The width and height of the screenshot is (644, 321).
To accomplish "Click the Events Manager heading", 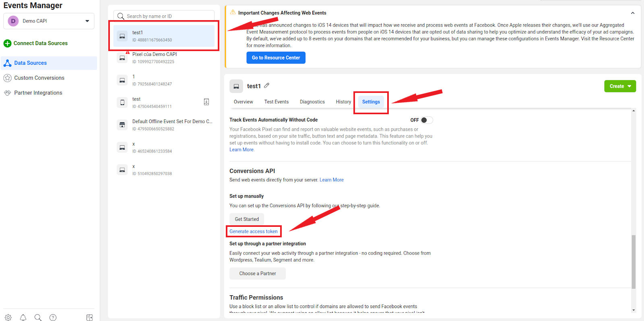I will (33, 5).
